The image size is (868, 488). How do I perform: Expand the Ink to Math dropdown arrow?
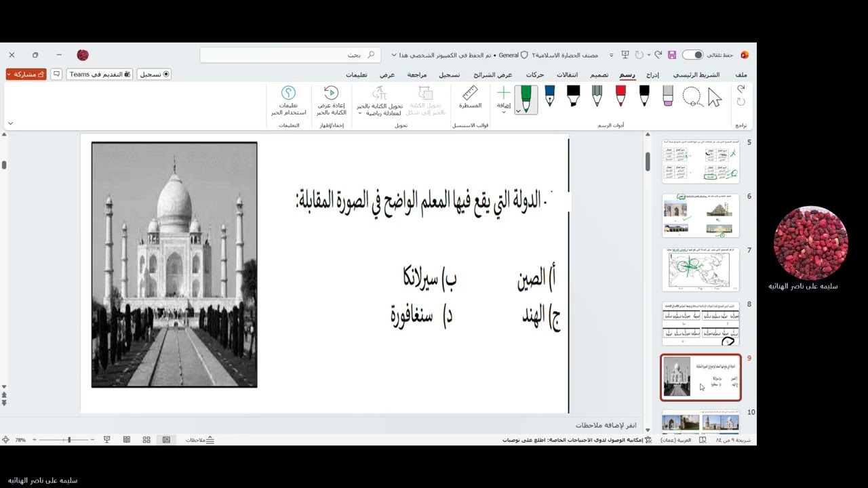tap(360, 113)
